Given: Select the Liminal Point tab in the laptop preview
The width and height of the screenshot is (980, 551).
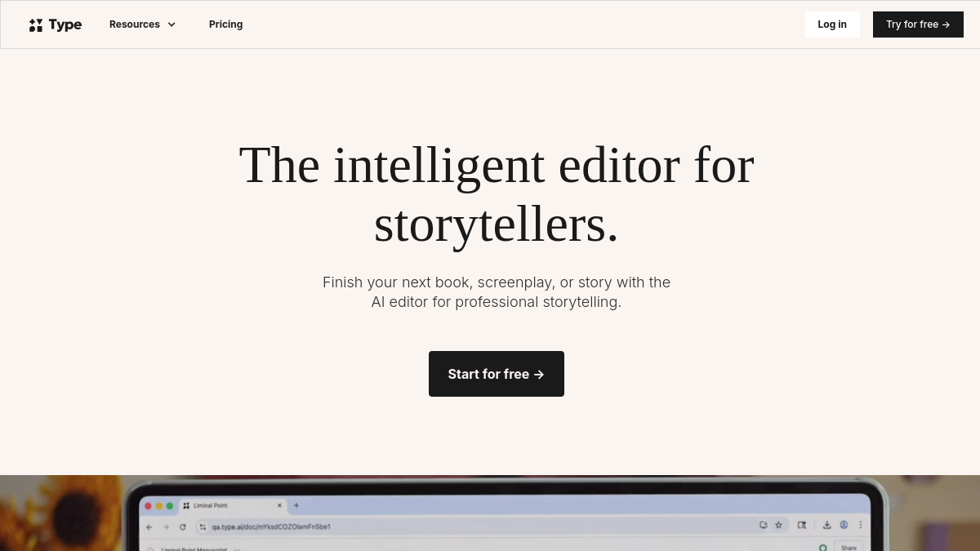Looking at the screenshot, I should 232,505.
